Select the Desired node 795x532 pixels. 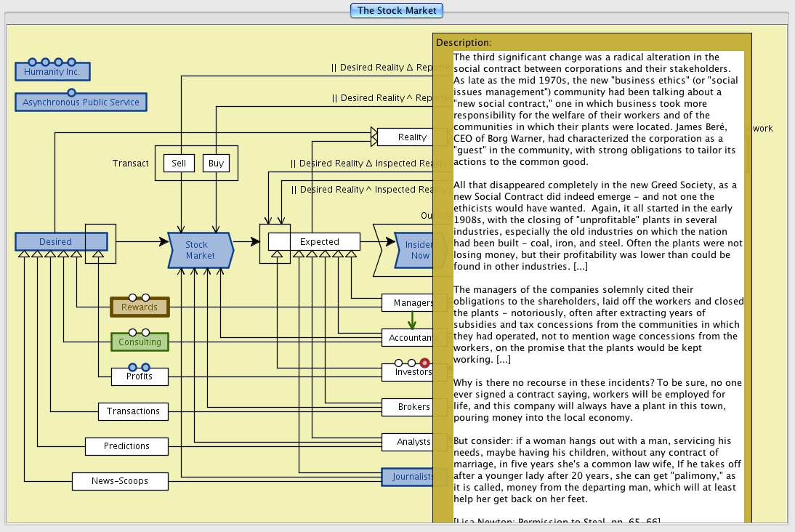[55, 241]
